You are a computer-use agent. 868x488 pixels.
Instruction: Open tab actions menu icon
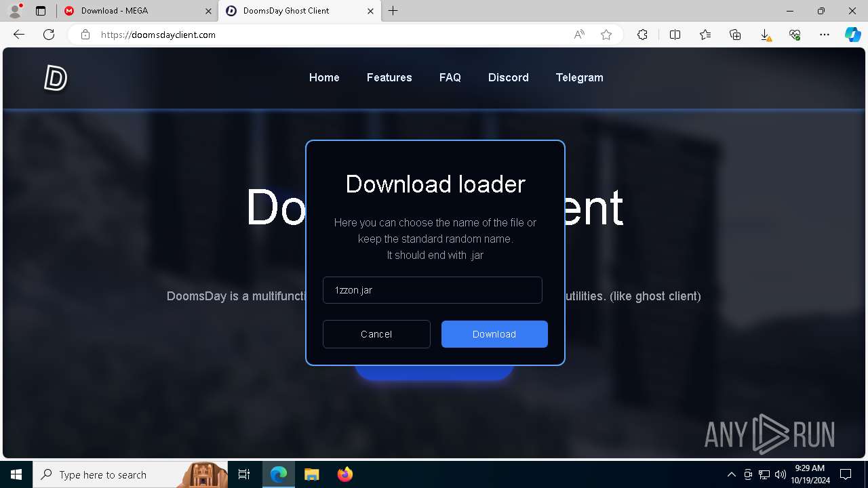(41, 11)
